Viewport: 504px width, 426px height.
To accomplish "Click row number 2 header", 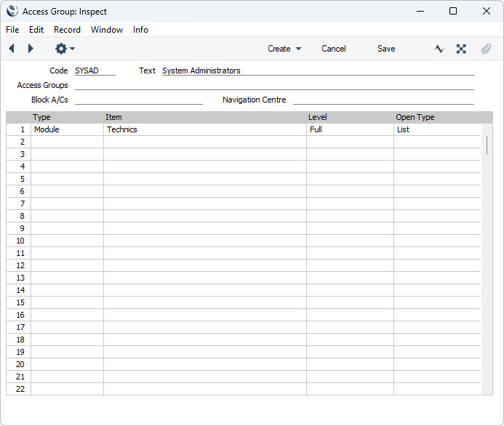I will pos(19,142).
